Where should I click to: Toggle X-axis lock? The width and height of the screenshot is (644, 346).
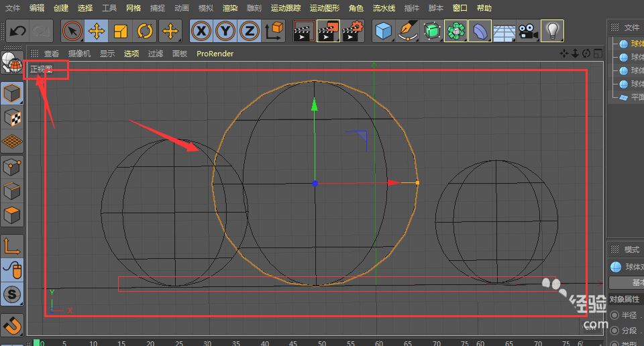(201, 31)
